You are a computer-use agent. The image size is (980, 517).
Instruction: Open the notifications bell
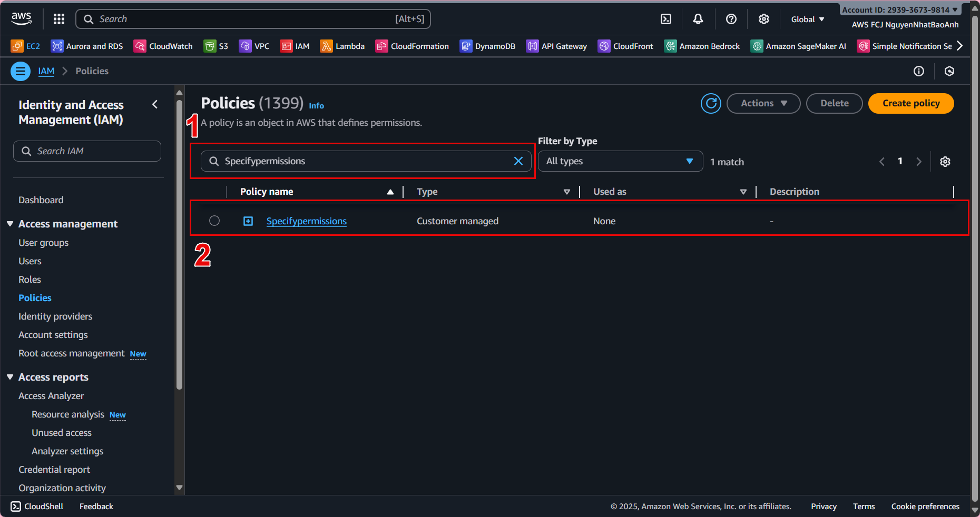click(x=698, y=19)
